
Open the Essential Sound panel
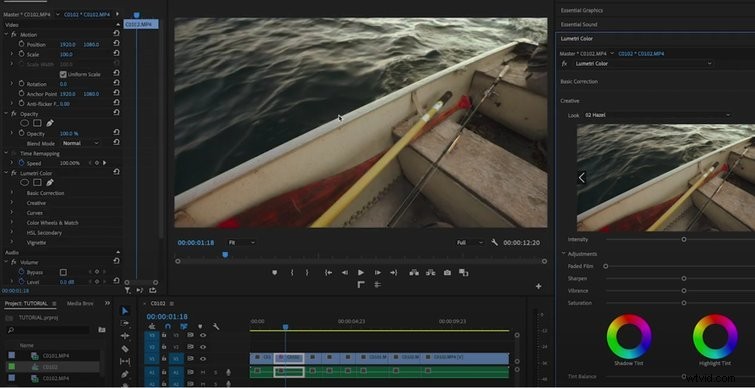(579, 24)
